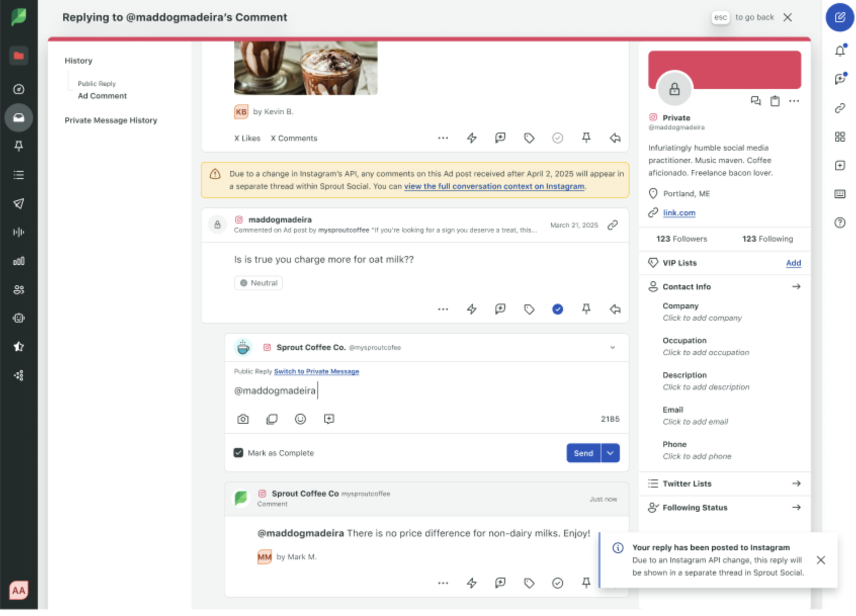The width and height of the screenshot is (856, 616).
Task: Open clipboard icon in profile panel
Action: 775,101
